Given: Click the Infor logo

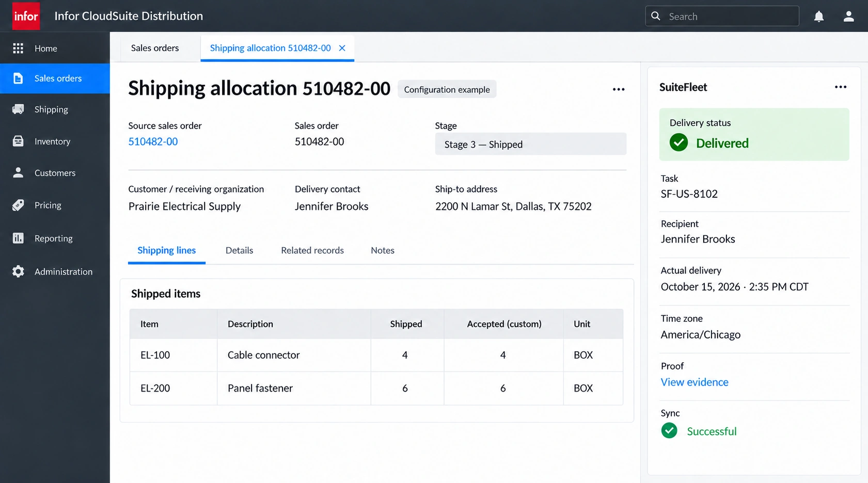Looking at the screenshot, I should [26, 16].
